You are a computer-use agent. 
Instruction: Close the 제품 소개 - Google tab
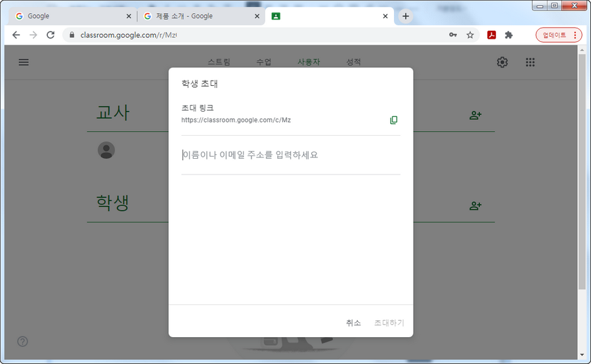[x=257, y=16]
